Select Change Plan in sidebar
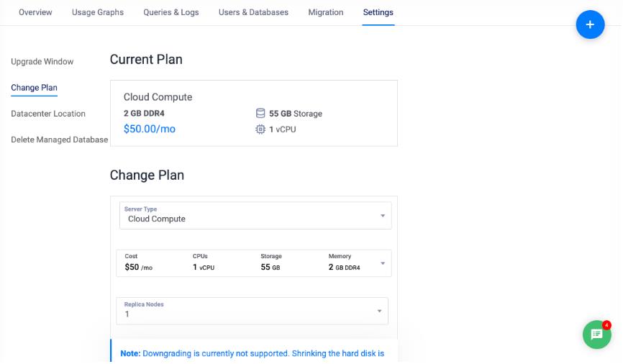 34,88
